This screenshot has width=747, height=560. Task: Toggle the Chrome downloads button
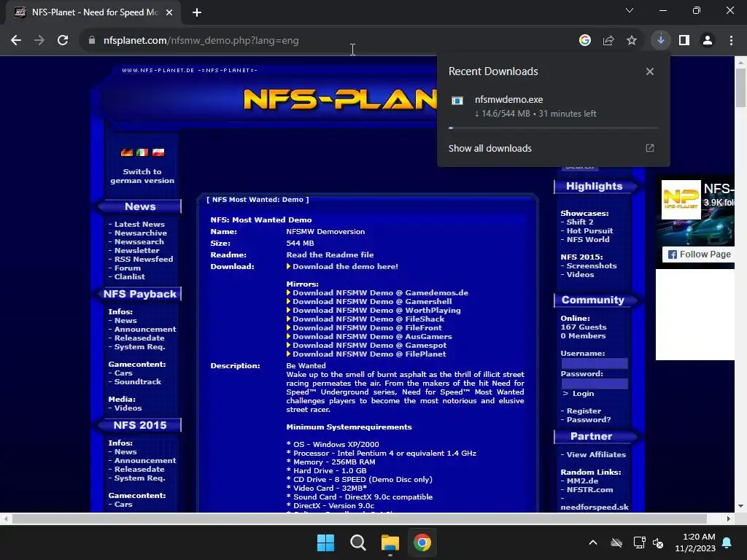[661, 41]
